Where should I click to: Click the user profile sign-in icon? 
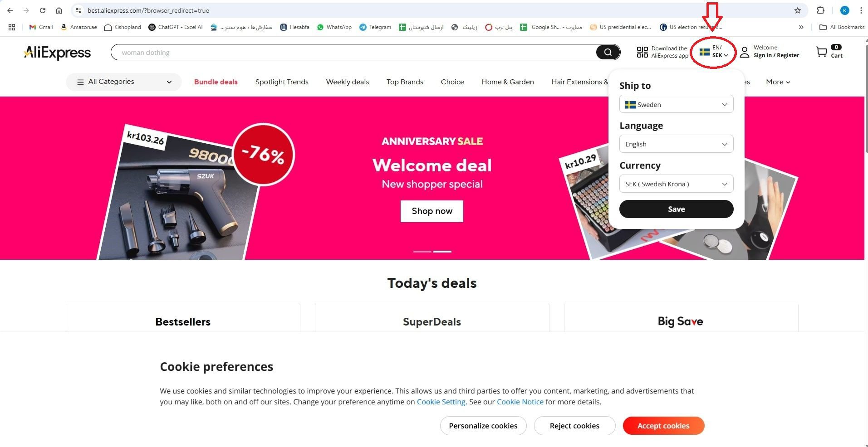tap(745, 52)
